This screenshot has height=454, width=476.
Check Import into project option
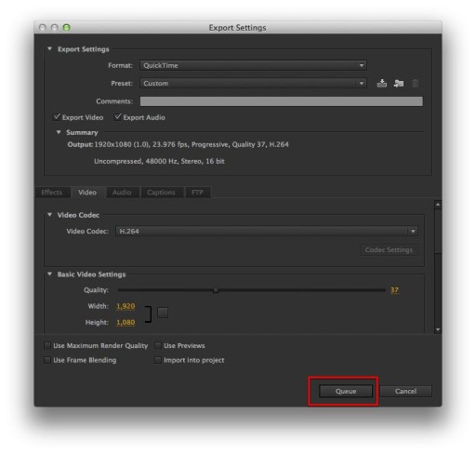click(x=158, y=360)
